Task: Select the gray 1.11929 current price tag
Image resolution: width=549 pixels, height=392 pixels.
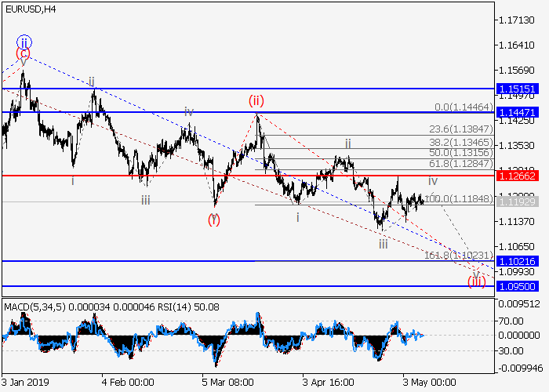Action: click(518, 201)
